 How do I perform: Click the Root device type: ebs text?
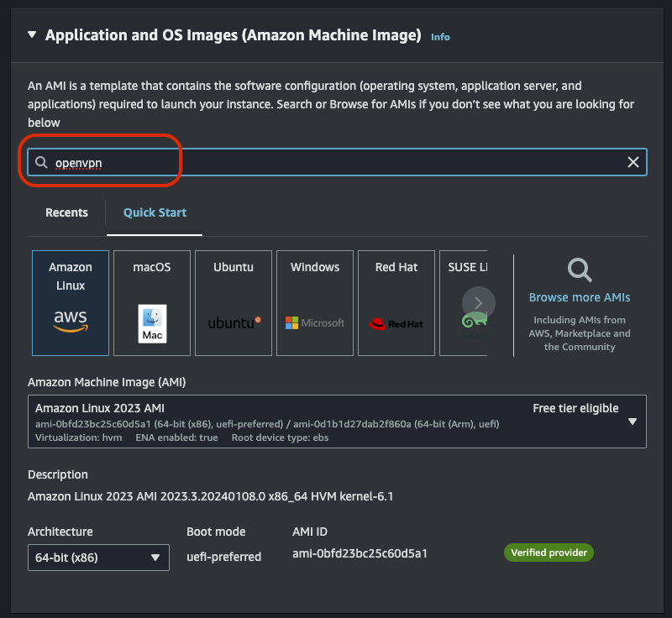tap(280, 437)
